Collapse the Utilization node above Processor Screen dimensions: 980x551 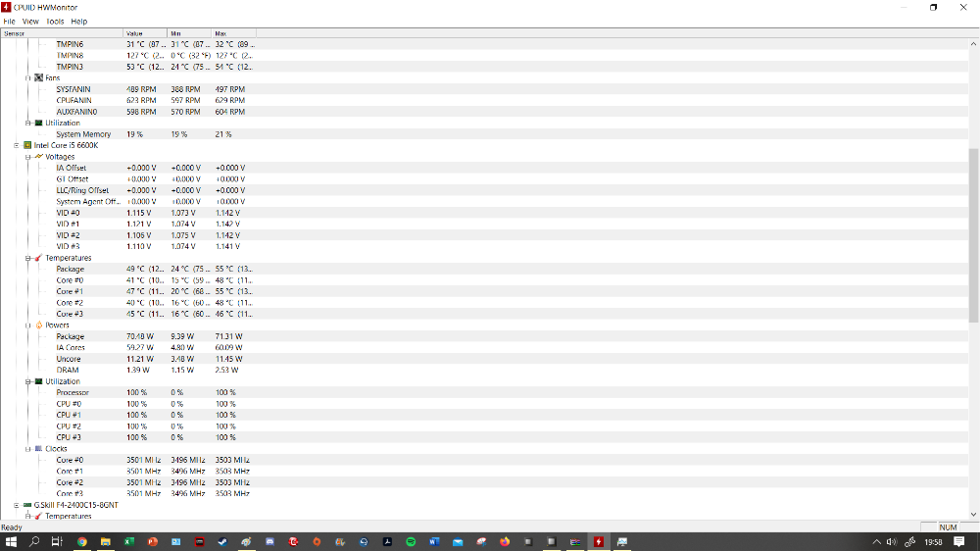[28, 380]
